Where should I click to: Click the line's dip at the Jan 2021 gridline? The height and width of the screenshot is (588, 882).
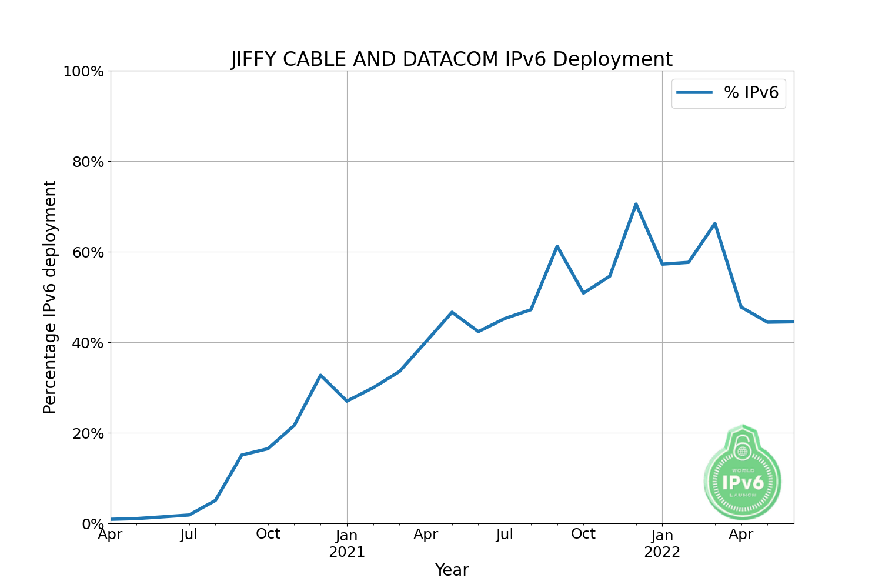pos(347,400)
